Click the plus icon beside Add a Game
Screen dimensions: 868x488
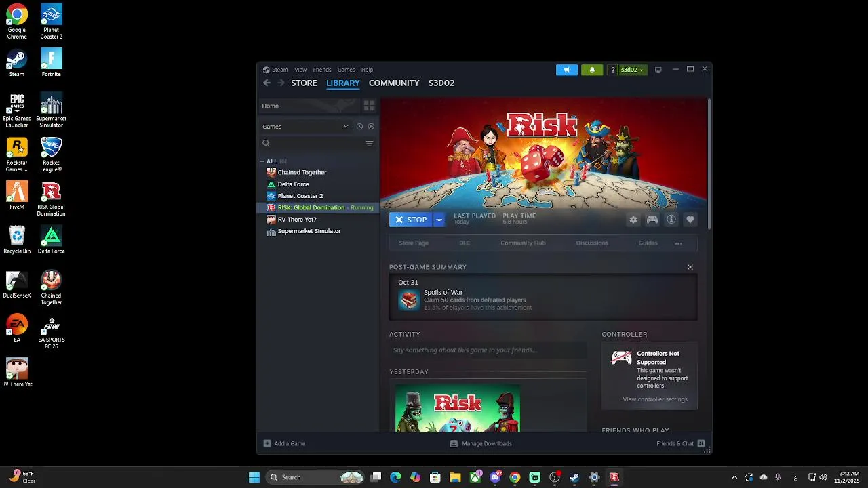click(x=267, y=443)
